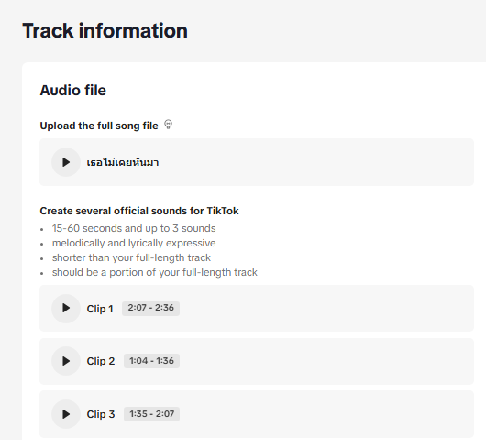The image size is (486, 448).
Task: Play Clip 2 preview
Action: (66, 361)
